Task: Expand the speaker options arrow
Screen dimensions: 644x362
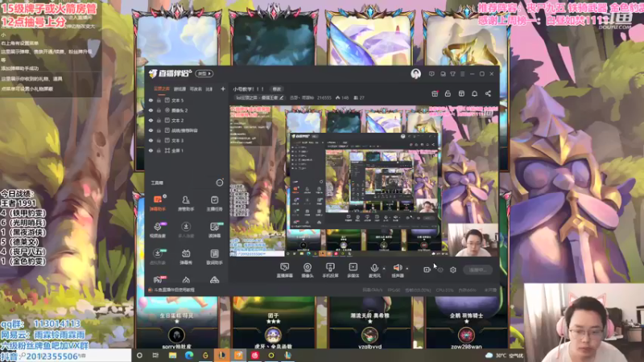Action: [x=407, y=269]
